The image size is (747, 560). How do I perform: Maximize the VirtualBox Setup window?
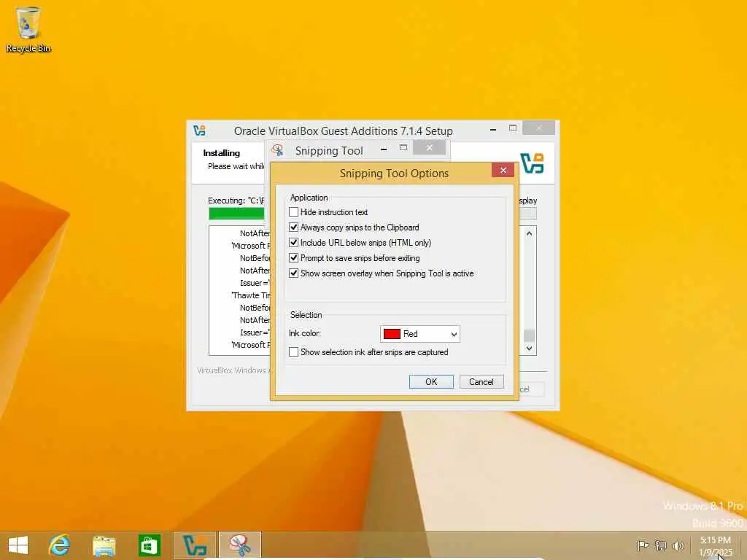pyautogui.click(x=513, y=128)
